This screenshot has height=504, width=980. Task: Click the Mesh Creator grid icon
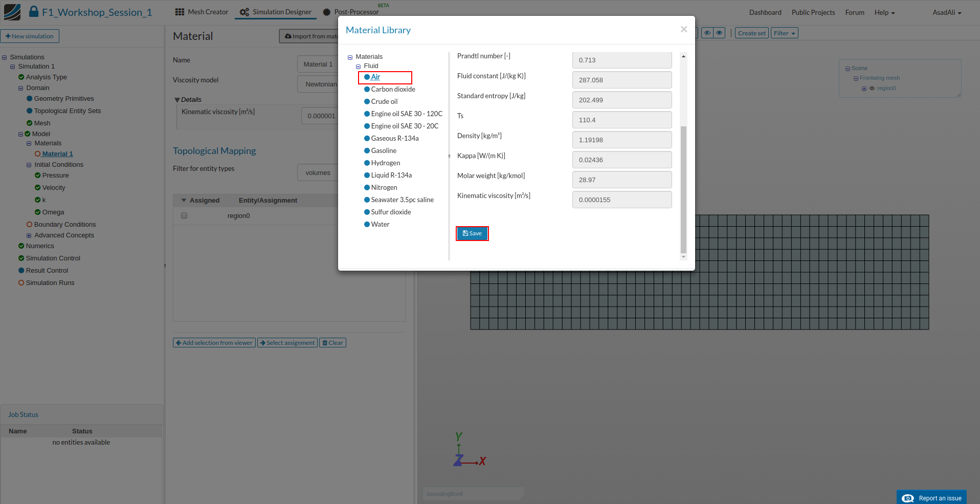pyautogui.click(x=180, y=12)
